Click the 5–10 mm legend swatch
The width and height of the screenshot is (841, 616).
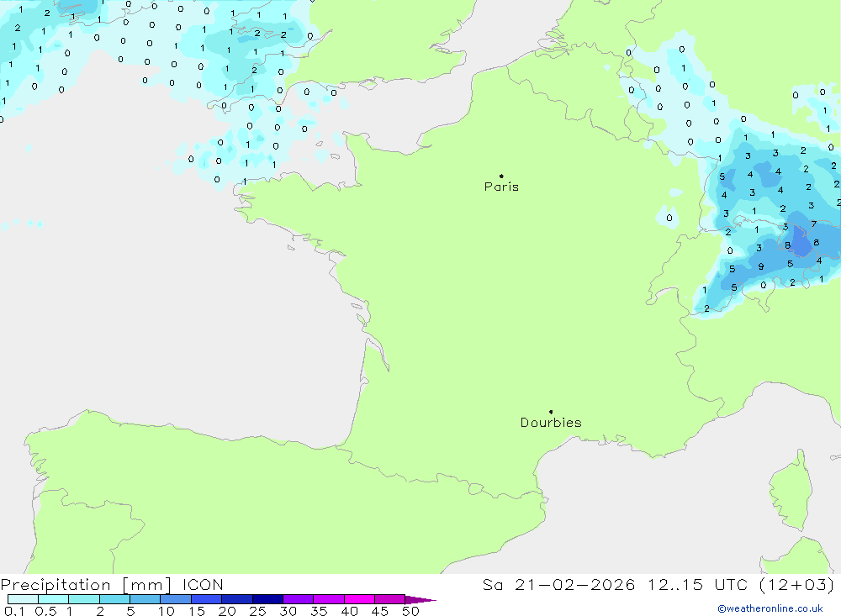click(145, 599)
